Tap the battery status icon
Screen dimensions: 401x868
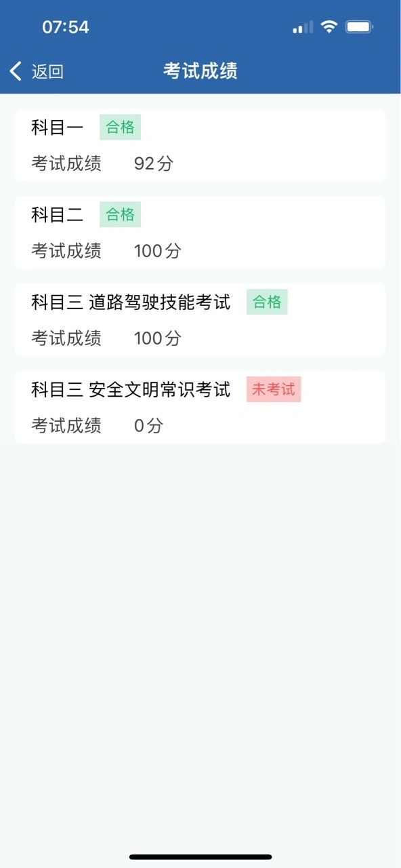tap(359, 26)
